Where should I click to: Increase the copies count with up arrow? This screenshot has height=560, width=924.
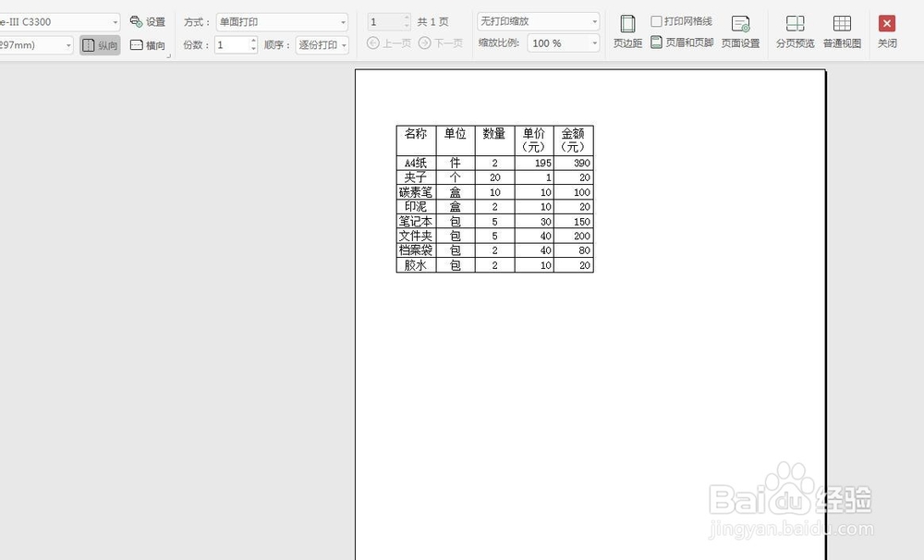point(253,41)
